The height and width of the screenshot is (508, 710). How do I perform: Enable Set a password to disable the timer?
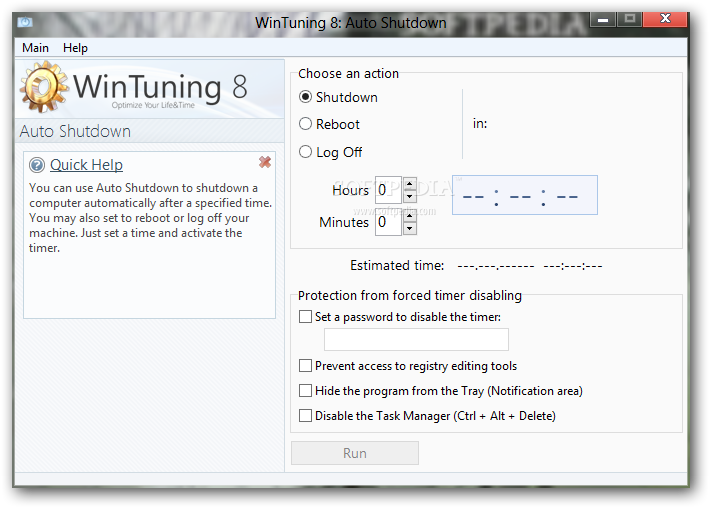tap(305, 316)
